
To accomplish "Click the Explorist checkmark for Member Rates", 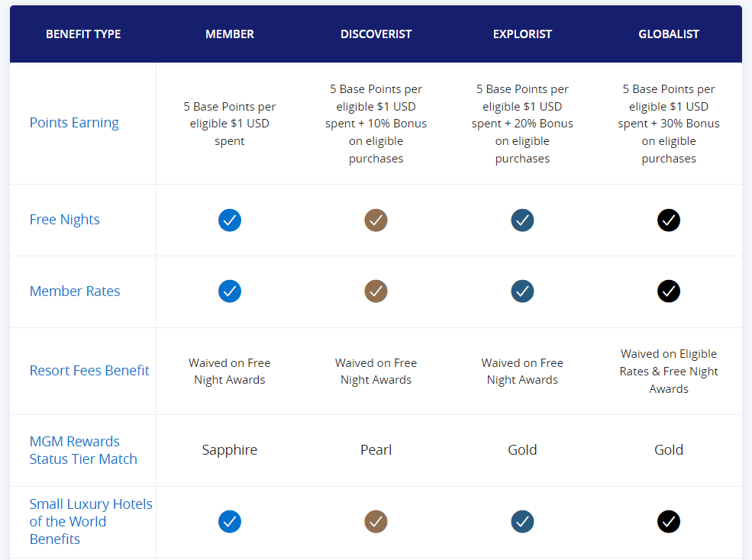I will [522, 291].
